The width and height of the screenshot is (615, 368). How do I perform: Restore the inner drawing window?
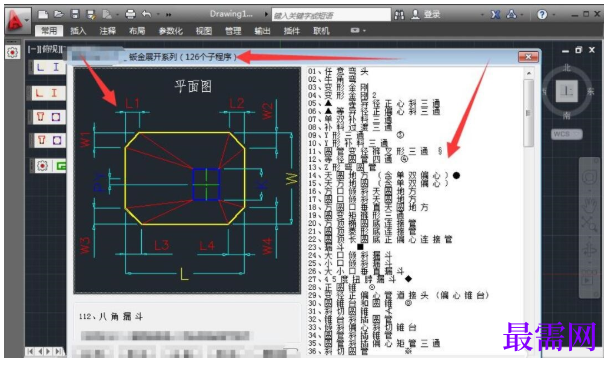coord(579,50)
